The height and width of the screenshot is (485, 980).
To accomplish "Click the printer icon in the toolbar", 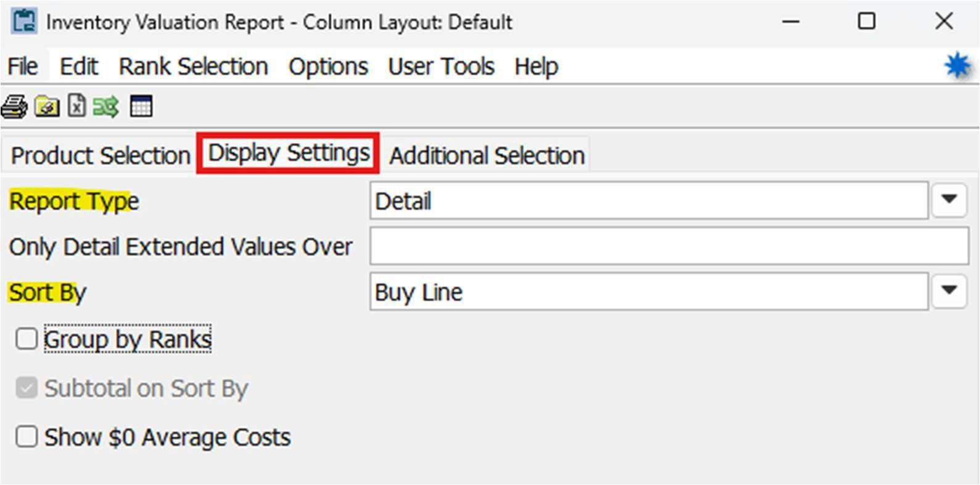I will point(14,107).
